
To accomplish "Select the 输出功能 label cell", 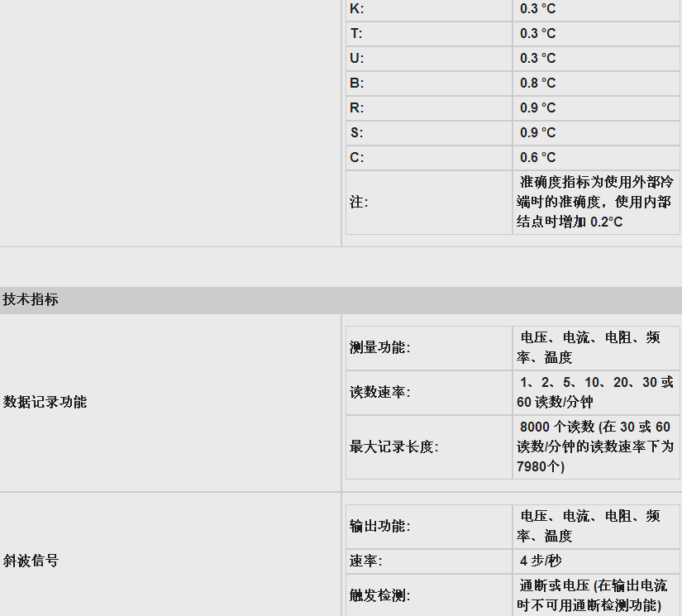I will coord(379,526).
